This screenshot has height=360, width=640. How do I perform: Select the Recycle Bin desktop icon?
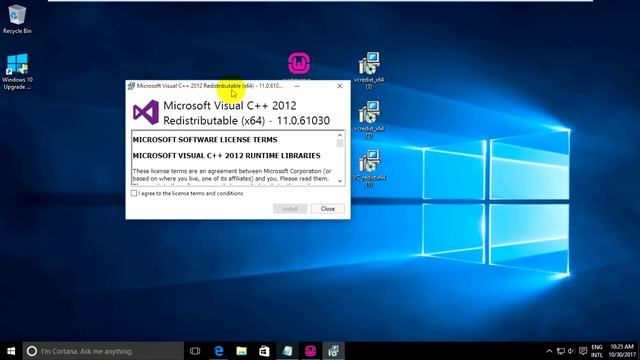[x=17, y=20]
